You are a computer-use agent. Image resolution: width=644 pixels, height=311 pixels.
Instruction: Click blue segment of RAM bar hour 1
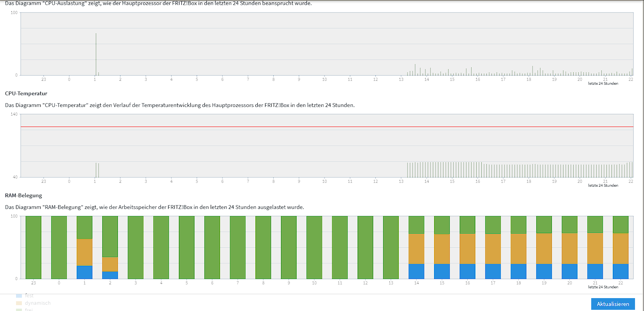tap(84, 272)
